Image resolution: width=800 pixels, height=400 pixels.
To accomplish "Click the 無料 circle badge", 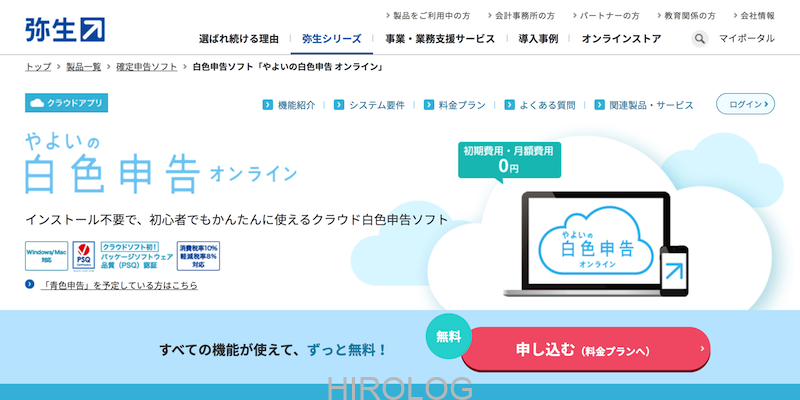I will (x=448, y=337).
